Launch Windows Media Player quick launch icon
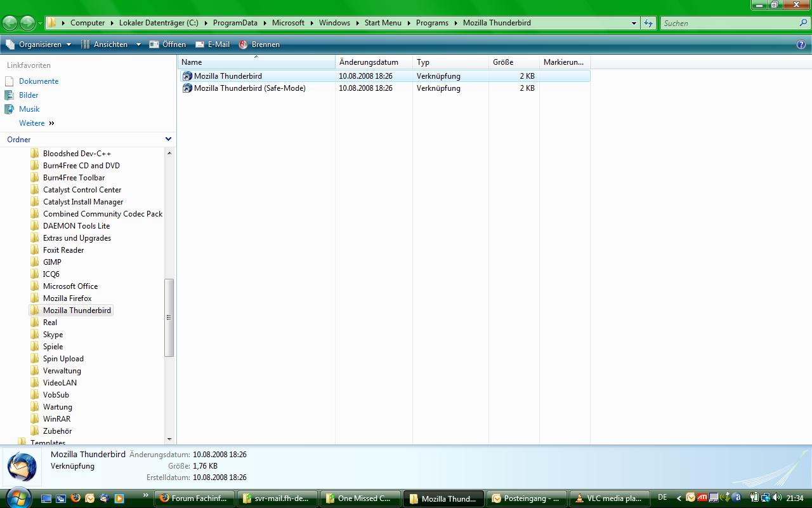Screen dimensions: 812x508 click(x=119, y=498)
